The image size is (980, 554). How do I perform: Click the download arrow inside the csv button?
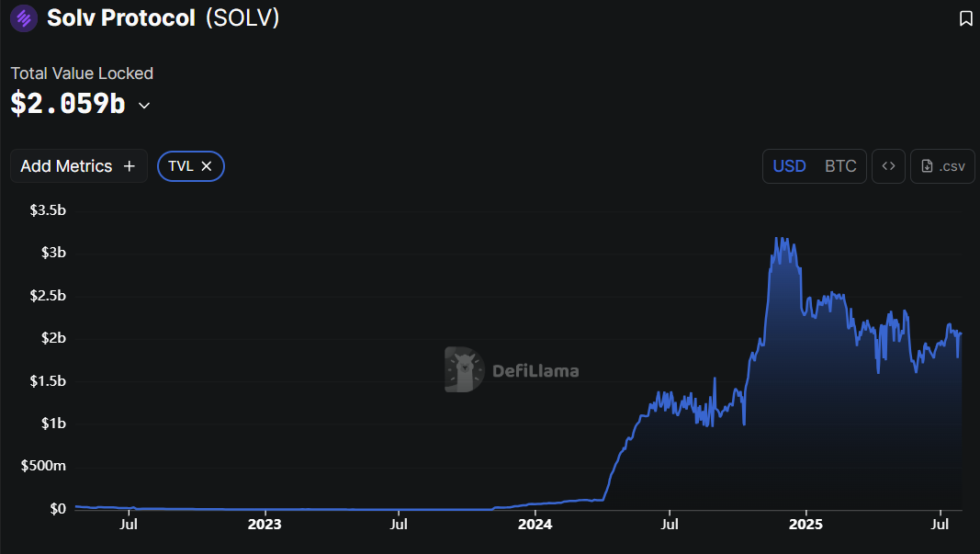927,166
